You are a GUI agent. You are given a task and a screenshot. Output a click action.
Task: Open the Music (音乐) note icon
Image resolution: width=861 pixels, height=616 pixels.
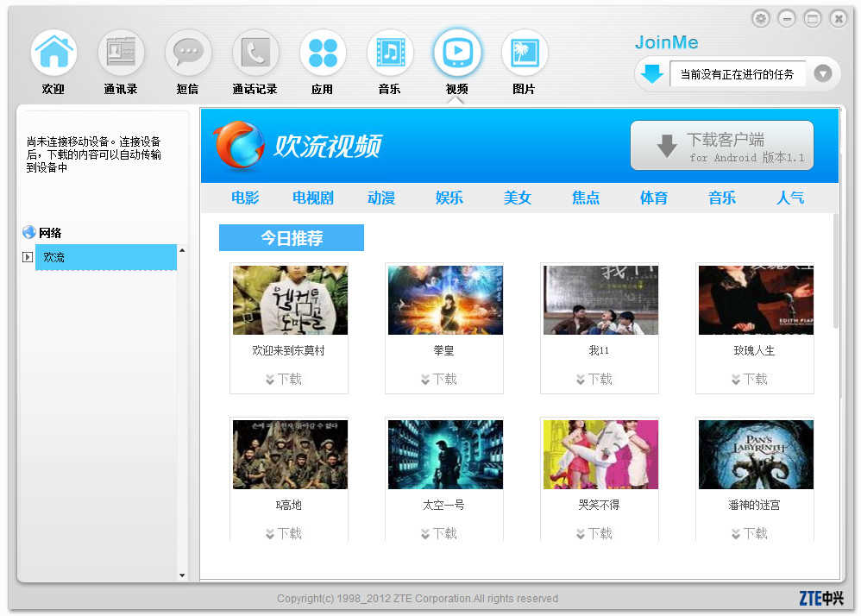coord(390,53)
